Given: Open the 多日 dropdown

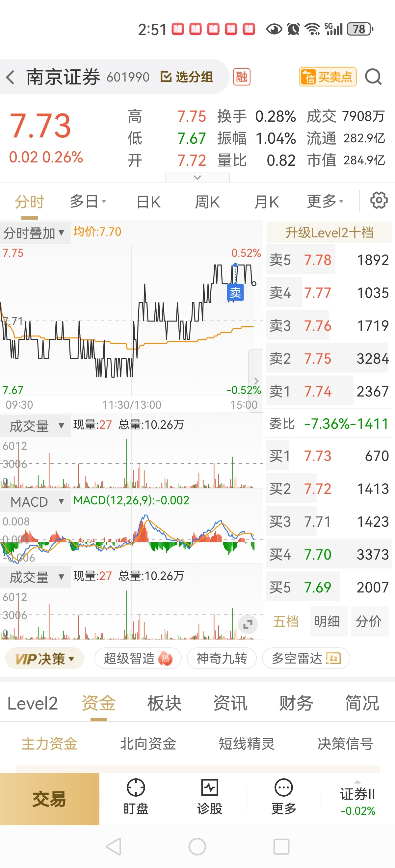Looking at the screenshot, I should 88,202.
